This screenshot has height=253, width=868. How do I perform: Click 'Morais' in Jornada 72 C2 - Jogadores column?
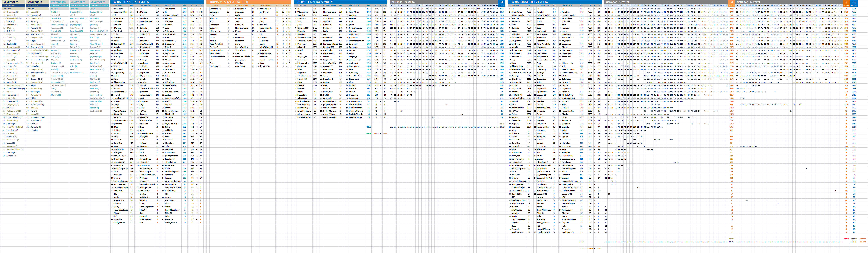(243, 31)
